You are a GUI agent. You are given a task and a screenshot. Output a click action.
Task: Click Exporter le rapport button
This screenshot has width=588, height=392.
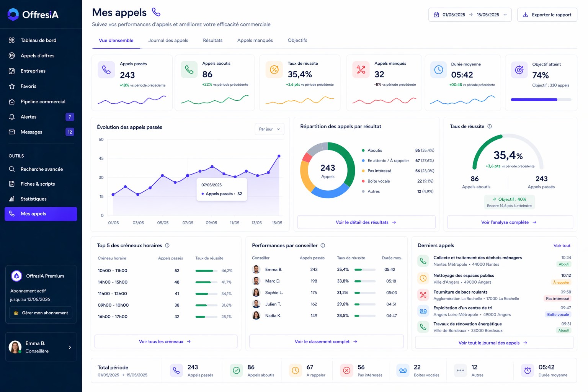(x=547, y=15)
